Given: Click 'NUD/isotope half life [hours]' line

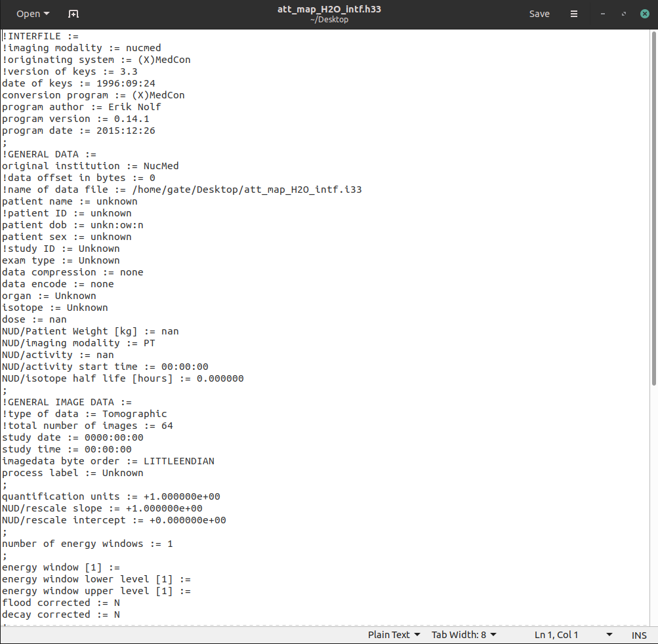Looking at the screenshot, I should (x=123, y=378).
